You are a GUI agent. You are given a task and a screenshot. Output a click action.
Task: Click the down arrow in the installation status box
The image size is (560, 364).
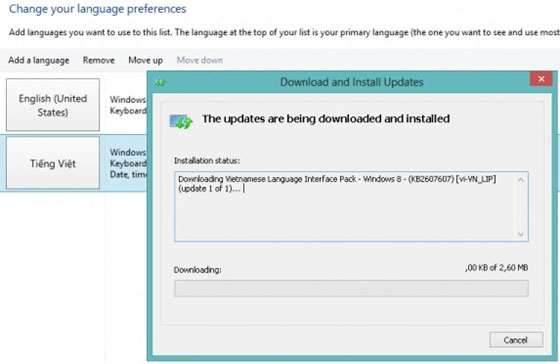[x=520, y=234]
